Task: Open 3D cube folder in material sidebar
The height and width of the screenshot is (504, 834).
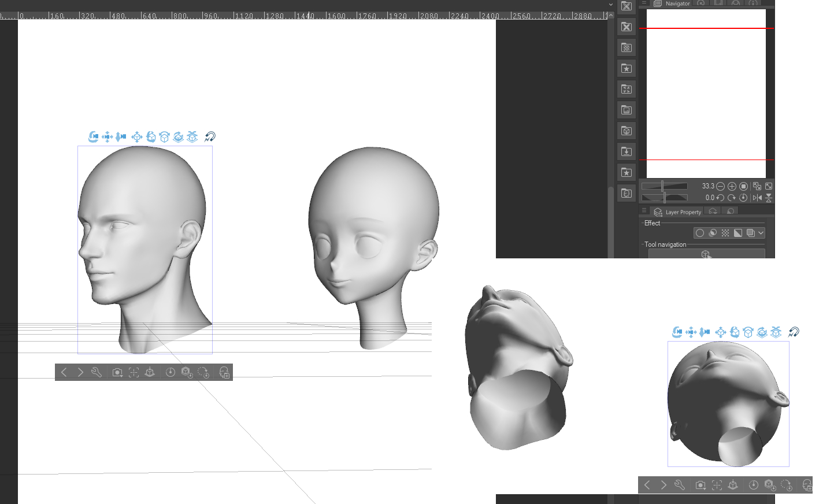Action: click(627, 131)
